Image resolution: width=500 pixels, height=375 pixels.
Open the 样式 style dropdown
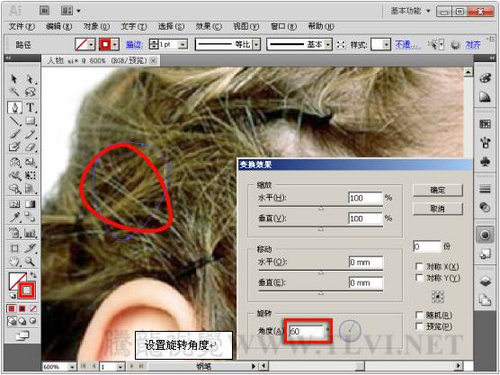point(386,44)
